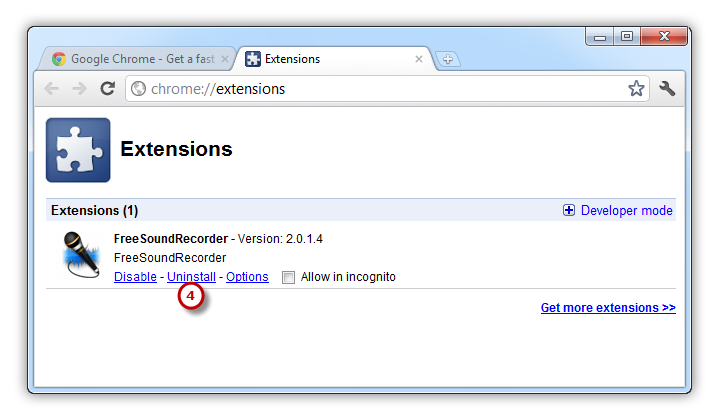This screenshot has width=720, height=420.
Task: Open Get more extensions link
Action: click(x=608, y=308)
